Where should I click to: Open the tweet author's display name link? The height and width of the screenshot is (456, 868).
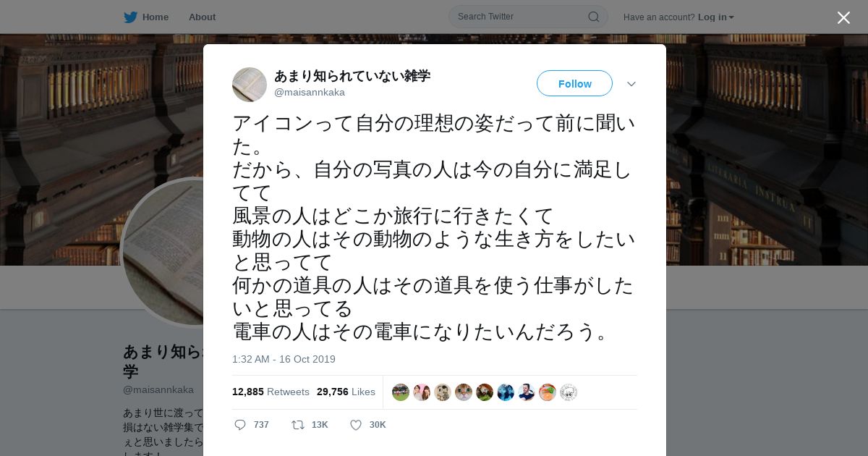(x=352, y=76)
